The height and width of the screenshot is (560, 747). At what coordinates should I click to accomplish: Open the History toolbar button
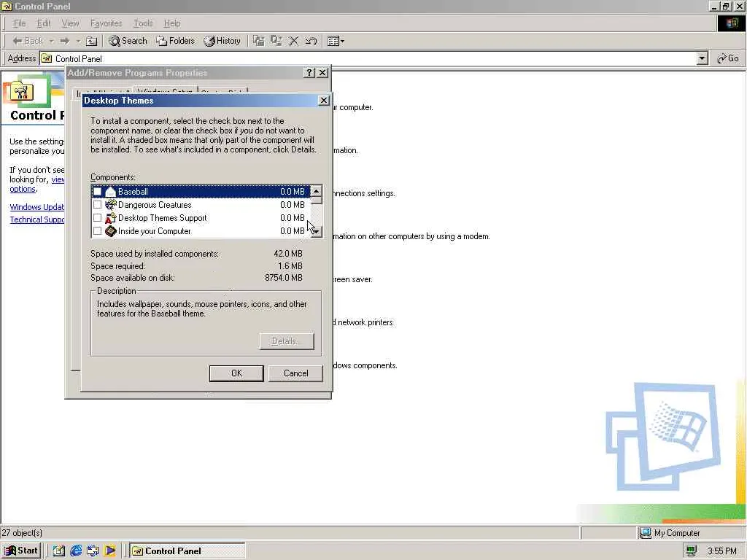tap(222, 41)
